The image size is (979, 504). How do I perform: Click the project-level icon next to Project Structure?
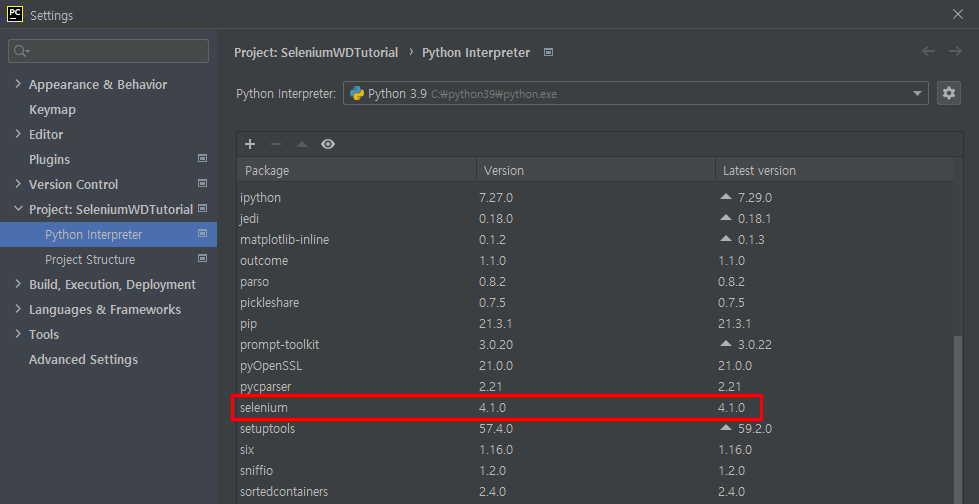[x=202, y=259]
